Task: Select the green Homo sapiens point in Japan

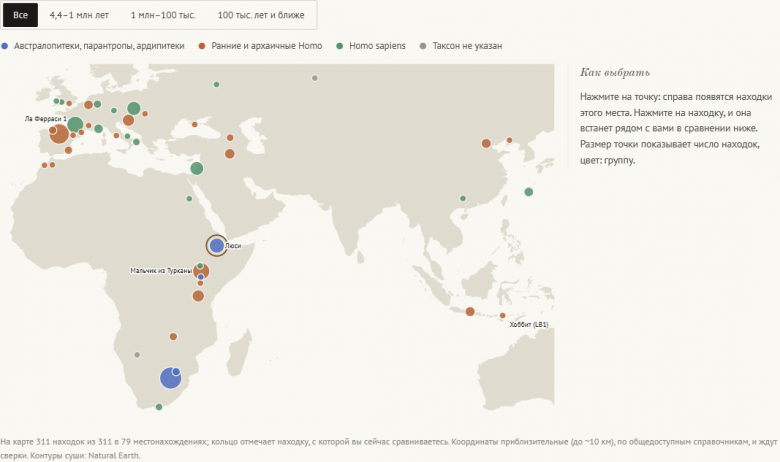Action: pyautogui.click(x=529, y=192)
